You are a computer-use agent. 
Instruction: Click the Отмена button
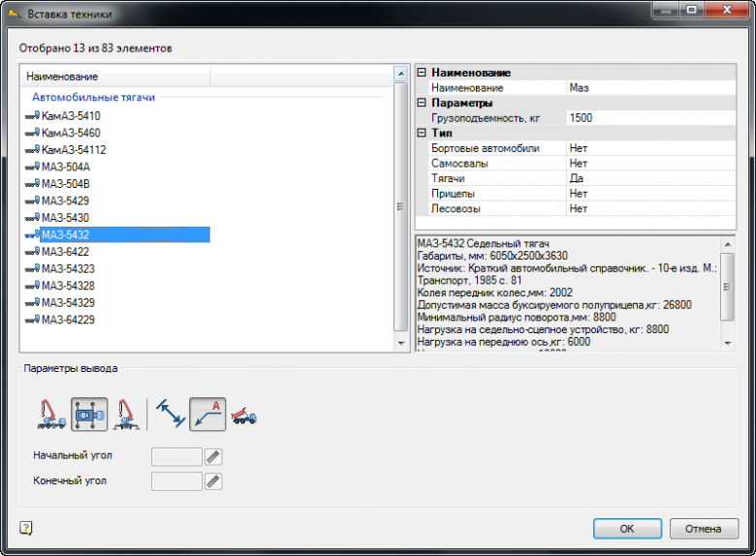[x=704, y=529]
